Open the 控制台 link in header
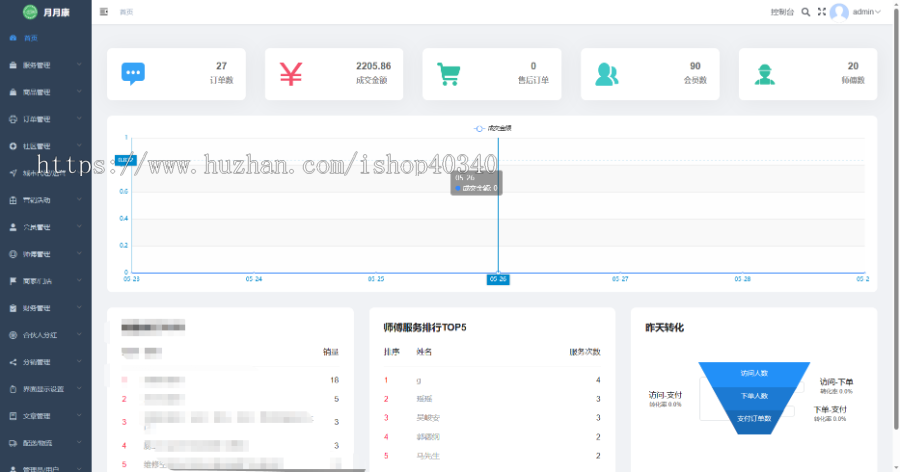Viewport: 900px width, 472px height. pyautogui.click(x=782, y=11)
